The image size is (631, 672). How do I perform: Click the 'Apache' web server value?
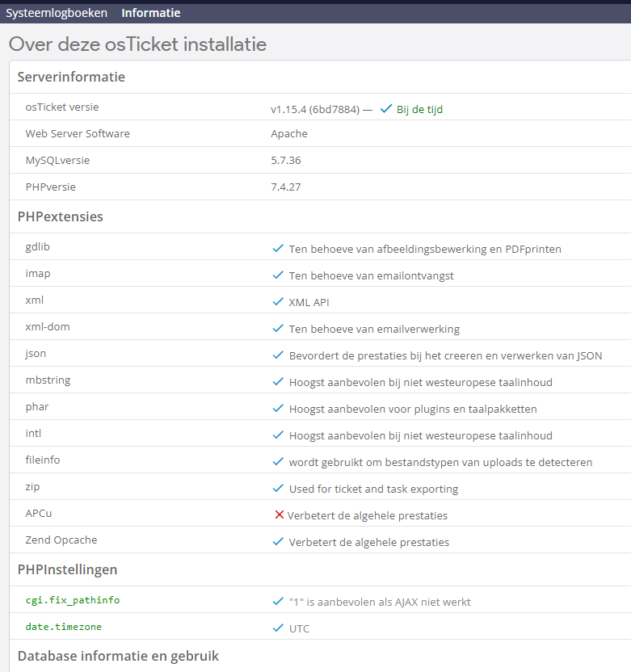(x=289, y=134)
